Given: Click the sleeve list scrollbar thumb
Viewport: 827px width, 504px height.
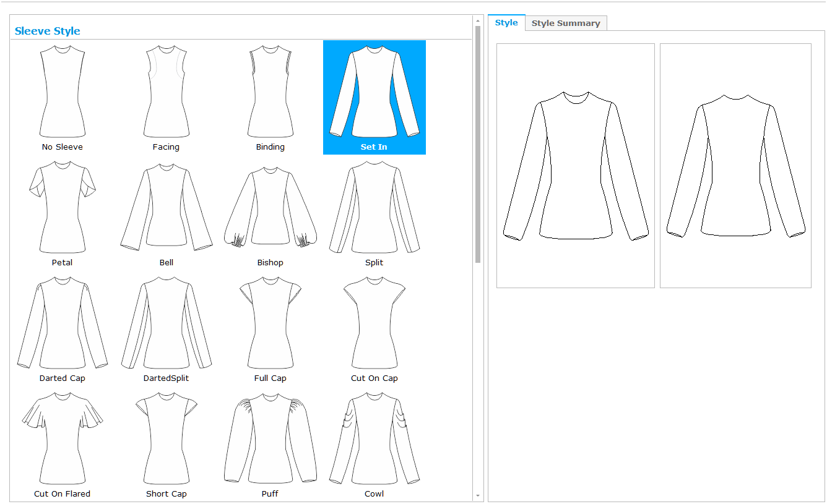Looking at the screenshot, I should point(478,144).
